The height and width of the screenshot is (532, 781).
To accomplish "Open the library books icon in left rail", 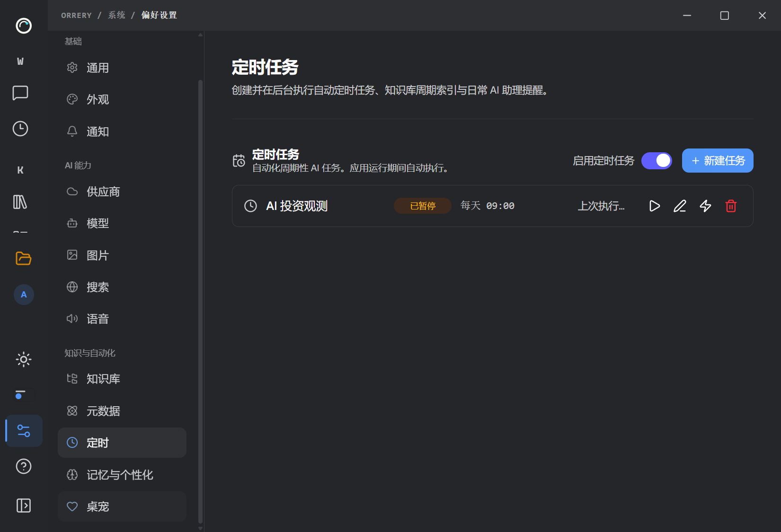I will coord(20,202).
